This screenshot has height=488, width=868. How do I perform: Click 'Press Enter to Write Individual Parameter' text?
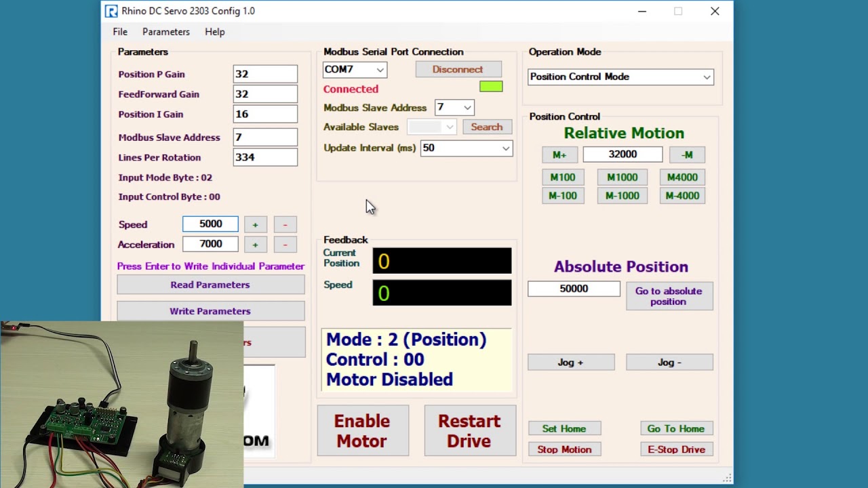[x=211, y=266]
